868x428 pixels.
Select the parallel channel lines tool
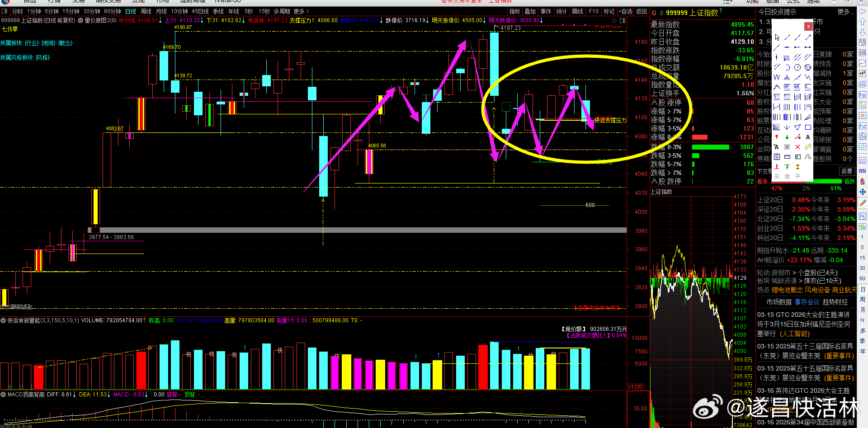(797, 57)
